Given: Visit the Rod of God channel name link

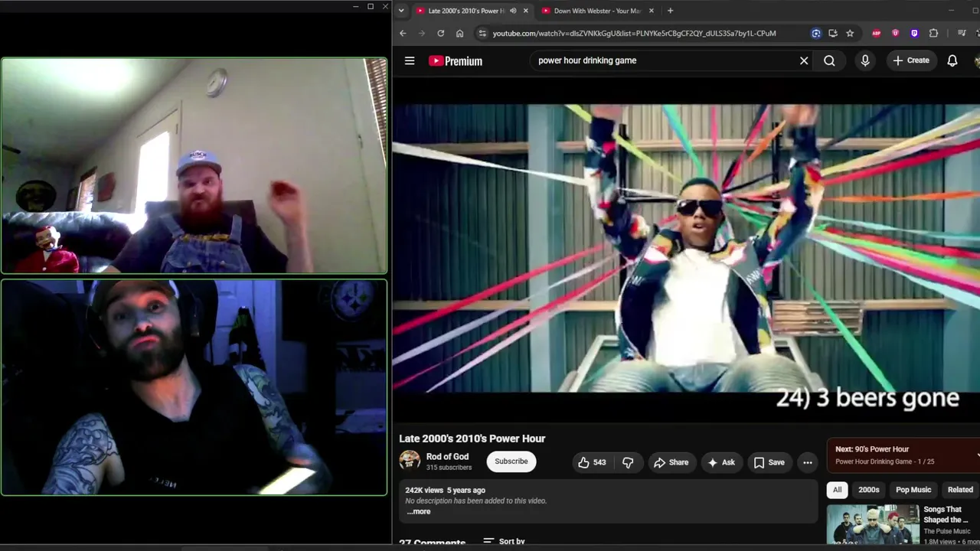Looking at the screenshot, I should point(447,457).
